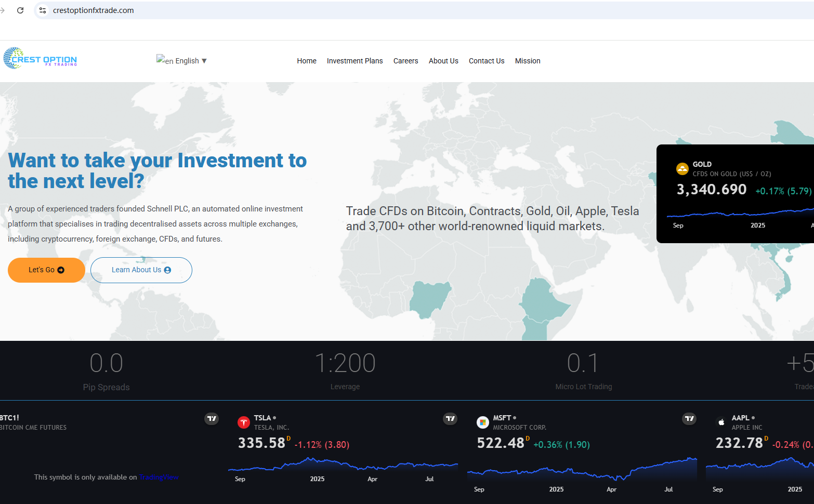This screenshot has height=504, width=814.
Task: Click the 'Pip Spreads' label
Action: (107, 387)
